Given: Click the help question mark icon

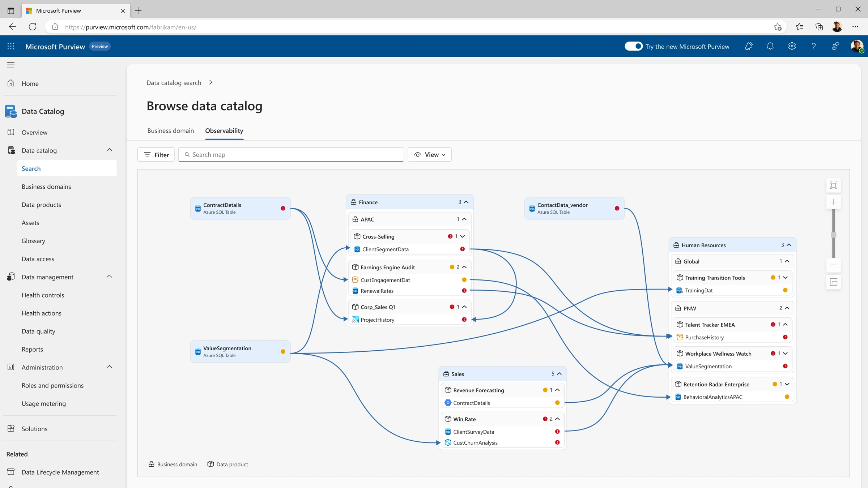Looking at the screenshot, I should pyautogui.click(x=814, y=46).
